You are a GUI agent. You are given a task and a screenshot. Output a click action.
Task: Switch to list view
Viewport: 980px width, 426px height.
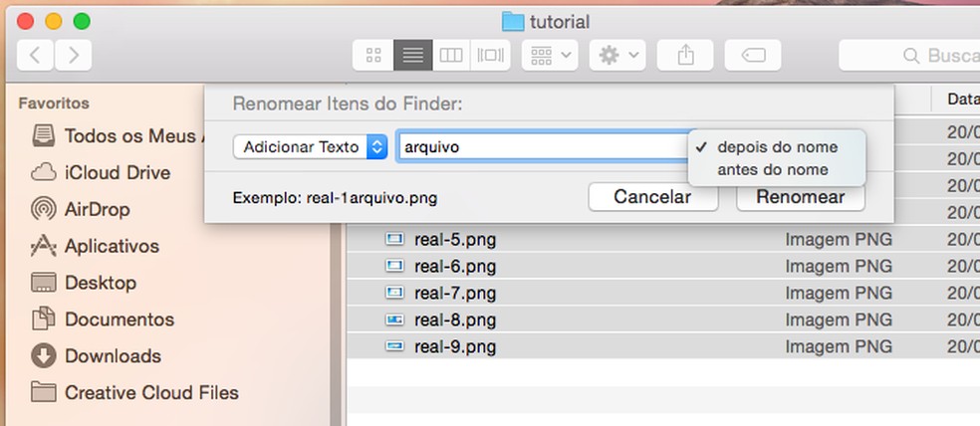(412, 56)
